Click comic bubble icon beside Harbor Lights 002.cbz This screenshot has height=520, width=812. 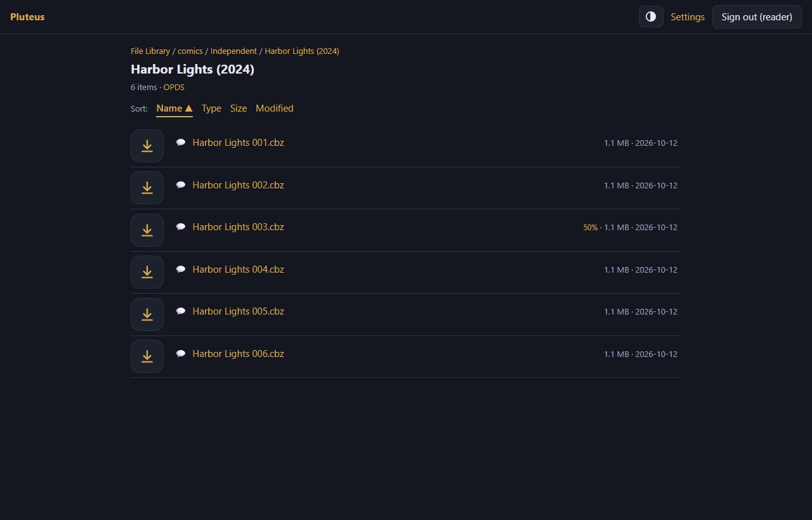181,185
